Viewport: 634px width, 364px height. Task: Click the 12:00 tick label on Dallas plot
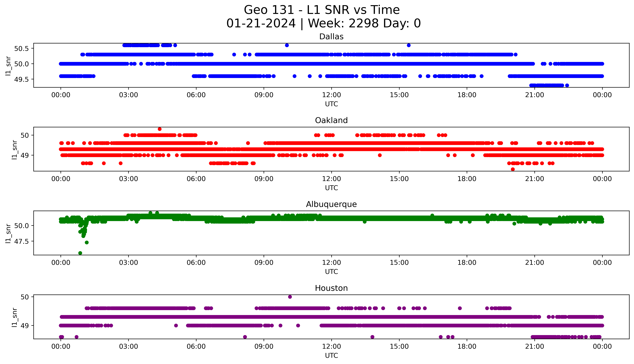coord(331,95)
